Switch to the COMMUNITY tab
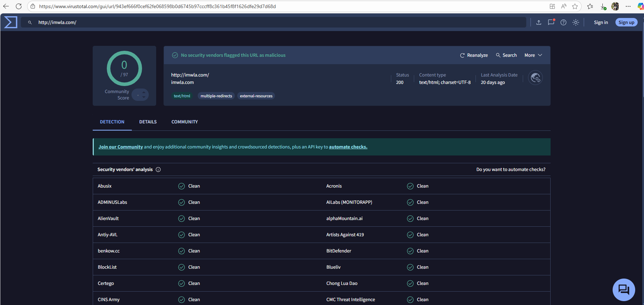 point(185,122)
